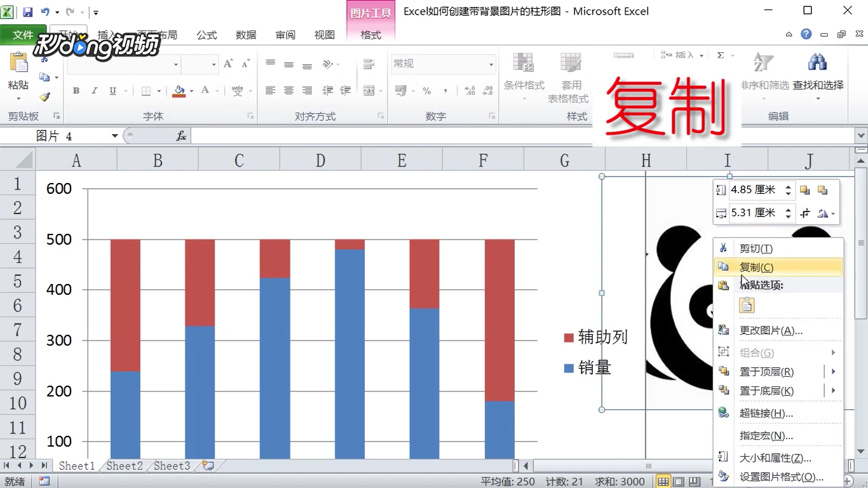Click Merge and Center icon
The image size is (868, 488).
369,91
